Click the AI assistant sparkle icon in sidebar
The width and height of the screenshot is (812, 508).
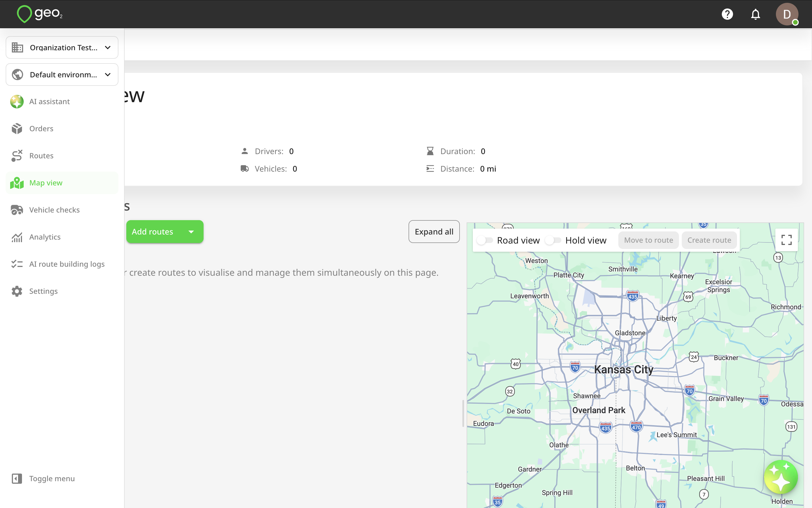point(17,102)
